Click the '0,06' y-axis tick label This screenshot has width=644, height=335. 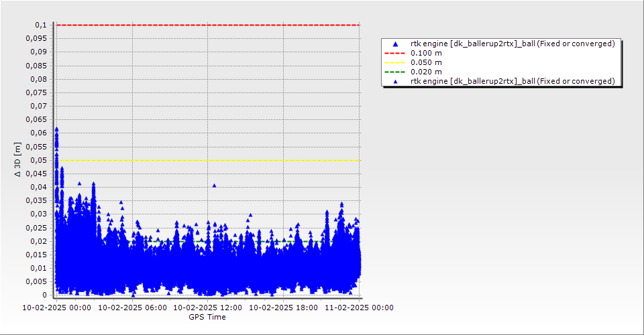[x=39, y=133]
